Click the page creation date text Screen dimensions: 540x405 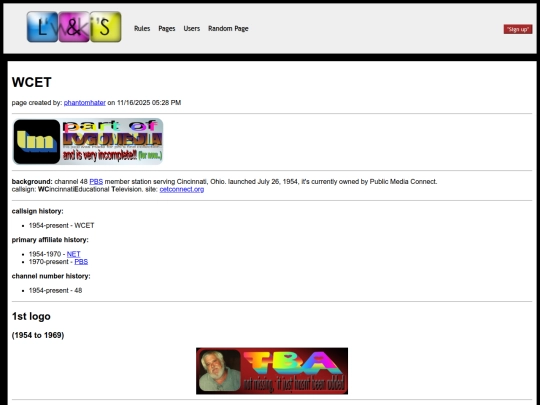pyautogui.click(x=149, y=103)
